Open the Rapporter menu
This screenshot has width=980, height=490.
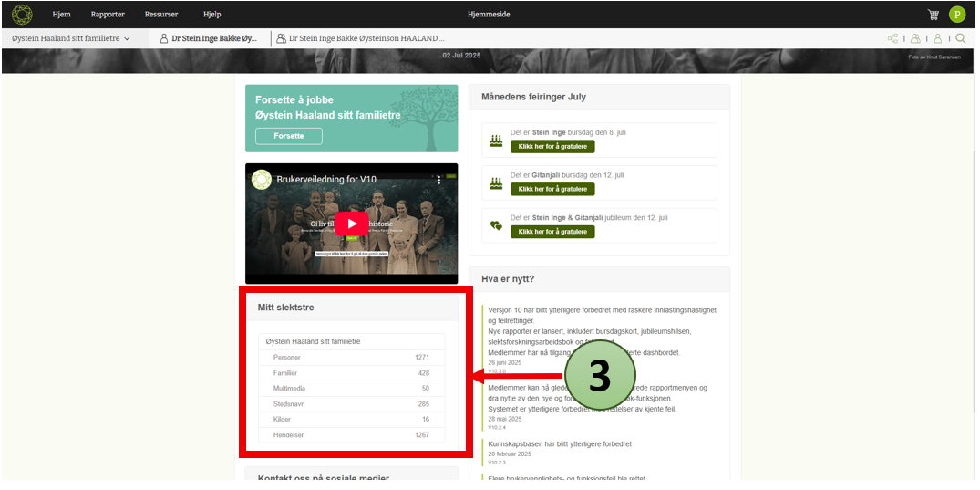[108, 15]
